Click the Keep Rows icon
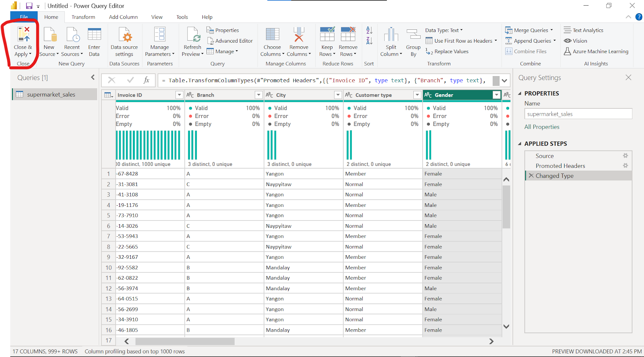Viewport: 644px width, 357px height. 327,35
